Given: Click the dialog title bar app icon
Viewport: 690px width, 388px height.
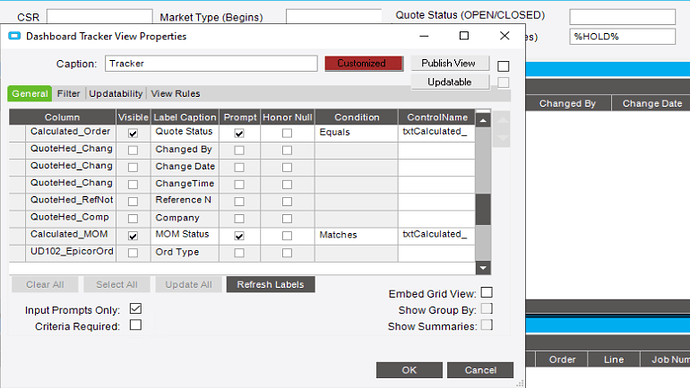Looking at the screenshot, I should (x=15, y=36).
